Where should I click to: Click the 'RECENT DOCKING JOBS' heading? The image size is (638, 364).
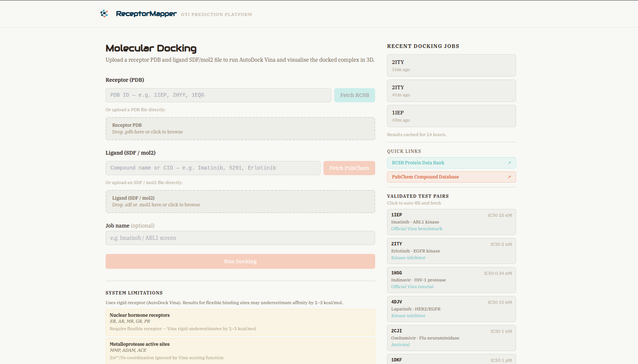(423, 46)
